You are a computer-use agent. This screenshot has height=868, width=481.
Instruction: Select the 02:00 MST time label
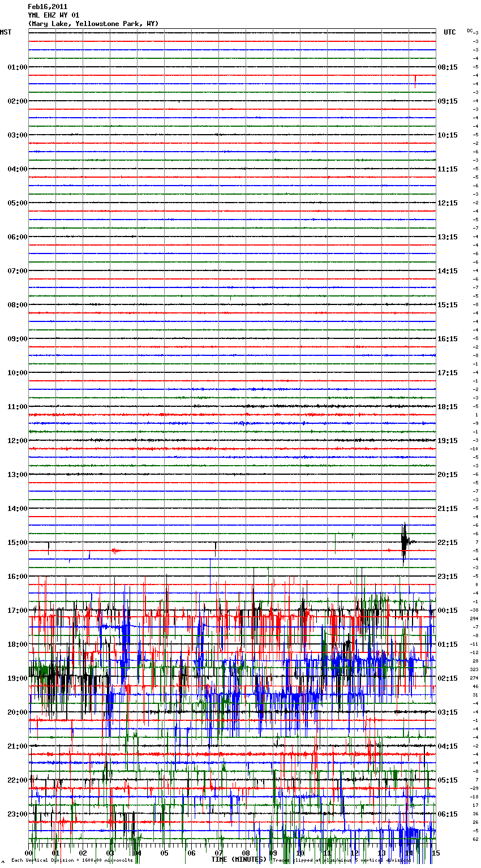[17, 101]
